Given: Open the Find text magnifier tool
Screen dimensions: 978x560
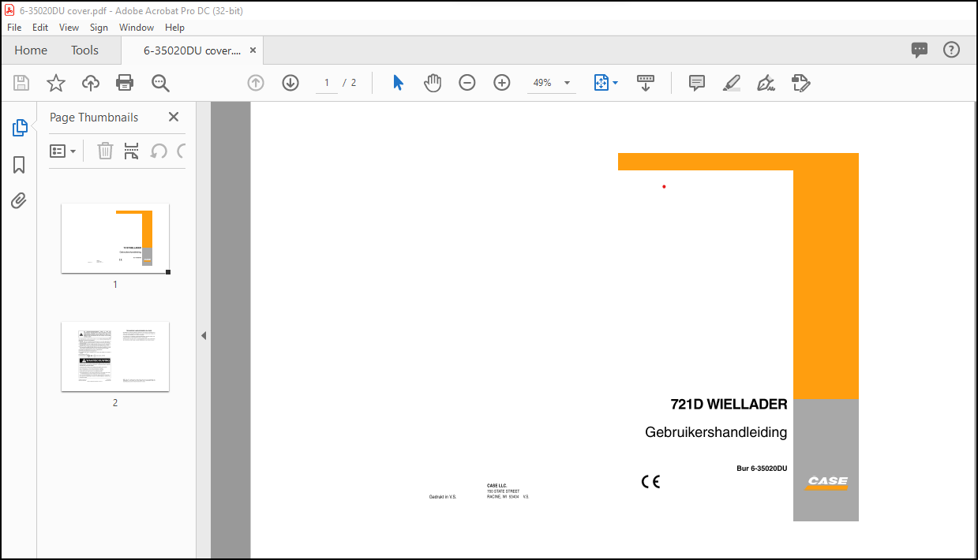Looking at the screenshot, I should click(x=160, y=83).
